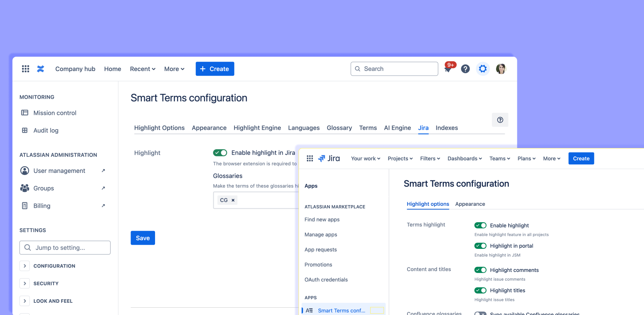This screenshot has width=644, height=315.
Task: Open Your work dropdown in Jira
Action: (x=365, y=159)
